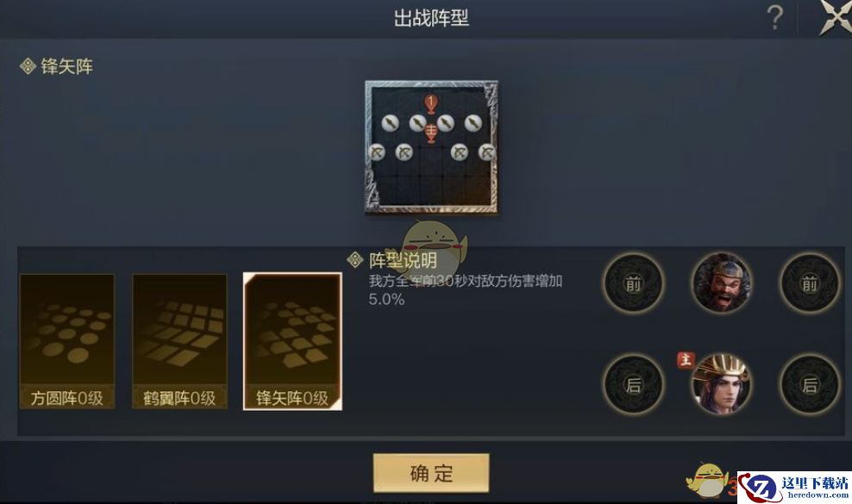Click the leftmost spear unit token on grid
This screenshot has width=852, height=504.
pyautogui.click(x=390, y=124)
